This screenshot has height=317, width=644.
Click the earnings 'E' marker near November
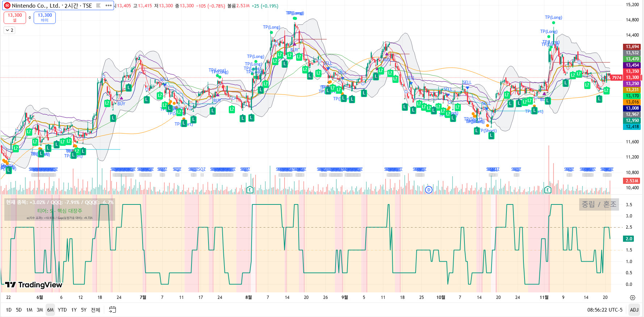[x=548, y=190]
